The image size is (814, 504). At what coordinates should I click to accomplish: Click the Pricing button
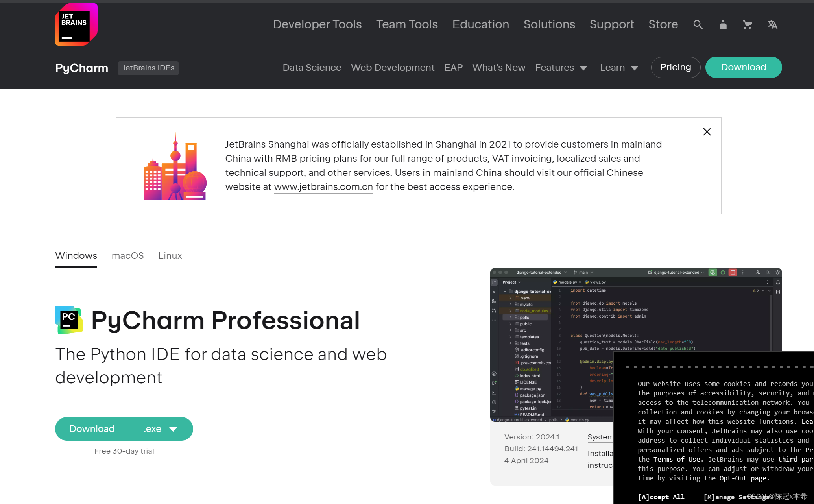(676, 67)
